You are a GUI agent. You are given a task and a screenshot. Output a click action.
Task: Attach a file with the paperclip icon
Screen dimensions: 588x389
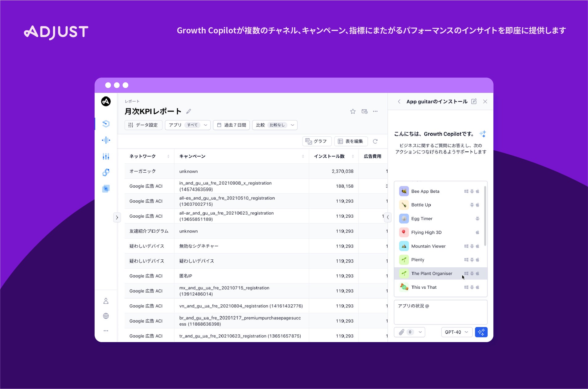(x=401, y=332)
